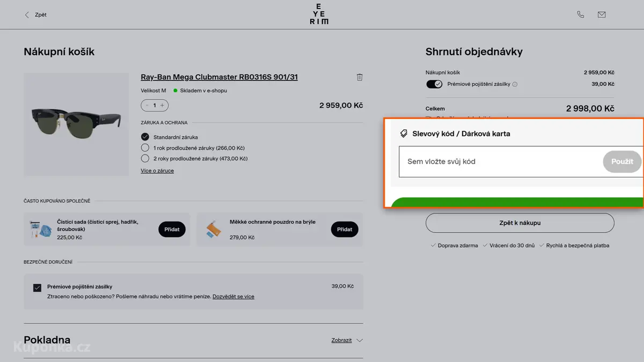This screenshot has height=362, width=644.
Task: Click the discount tag icon
Action: [404, 134]
